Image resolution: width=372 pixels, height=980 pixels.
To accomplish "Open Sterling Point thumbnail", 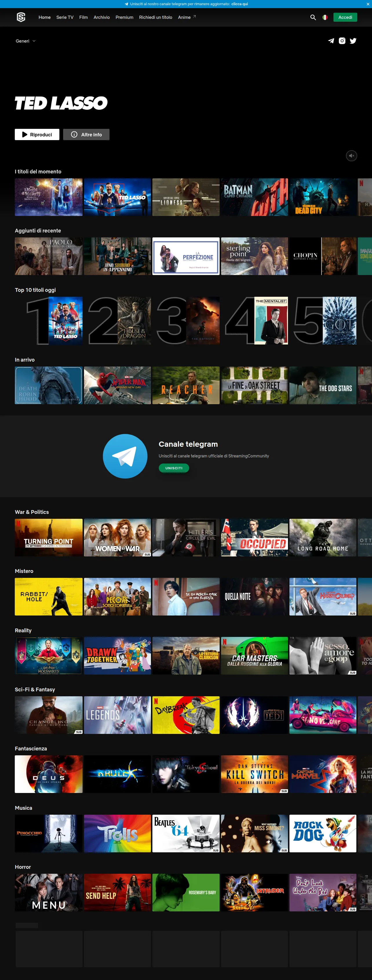I will 254,256.
